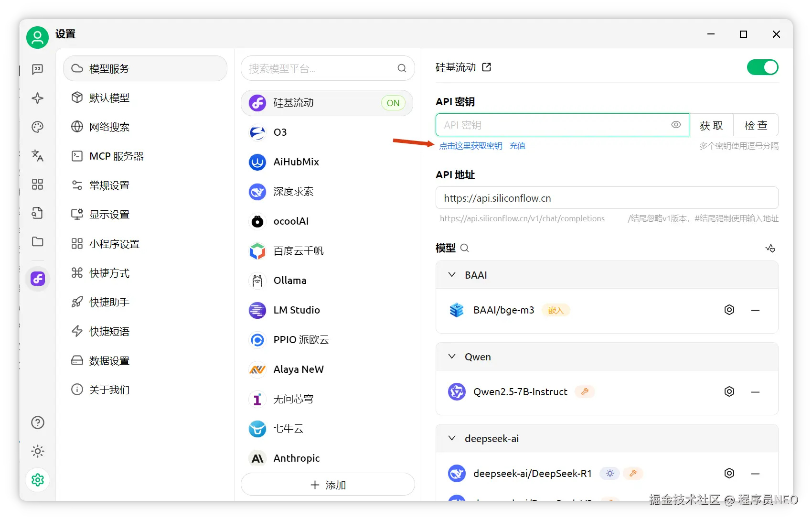This screenshot has height=520, width=812.
Task: Open settings for Qwen2.5-7B-Instruct model
Action: click(729, 391)
